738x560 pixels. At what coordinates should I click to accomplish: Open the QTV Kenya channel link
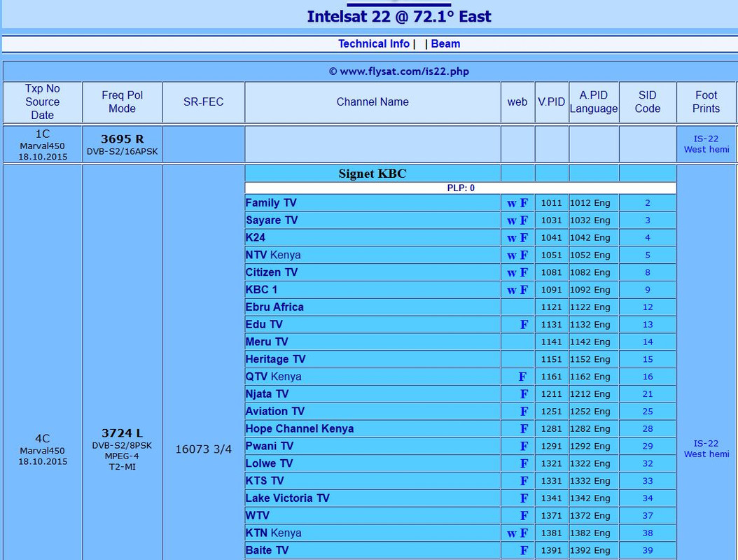point(274,377)
